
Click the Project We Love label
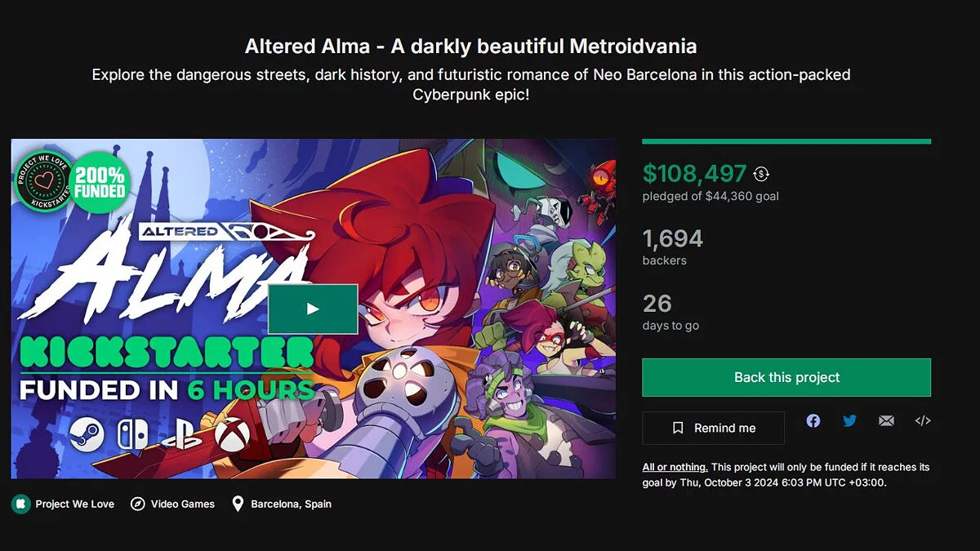(74, 504)
